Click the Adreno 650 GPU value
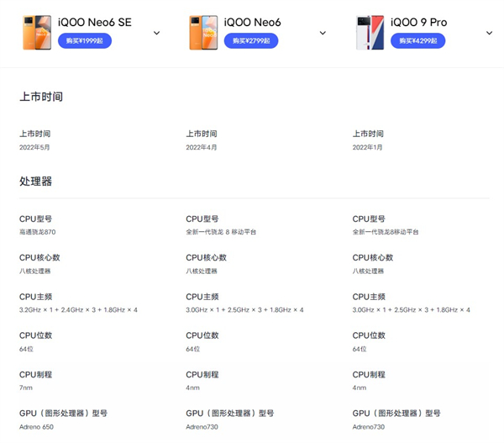The width and height of the screenshot is (504, 443). [x=36, y=427]
